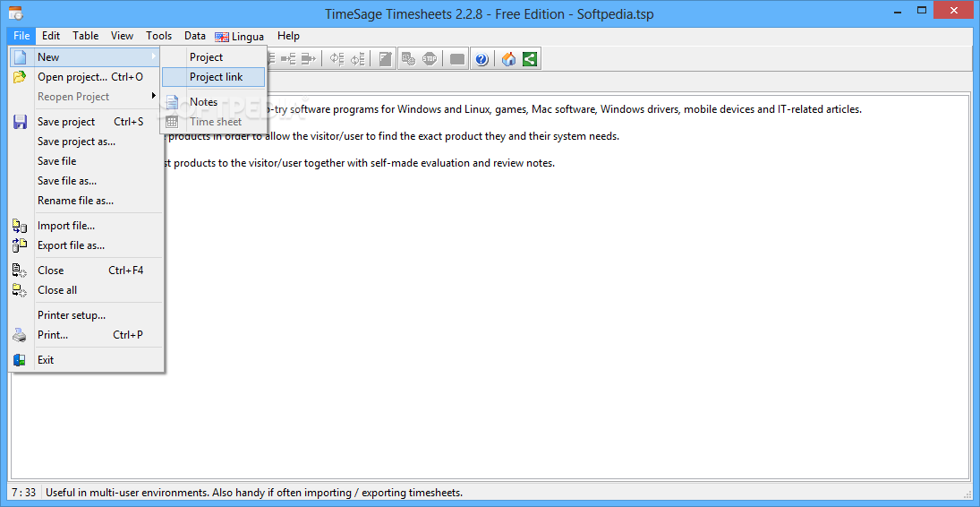Click the app icon in the title bar
The height and width of the screenshot is (507, 980).
pos(15,13)
